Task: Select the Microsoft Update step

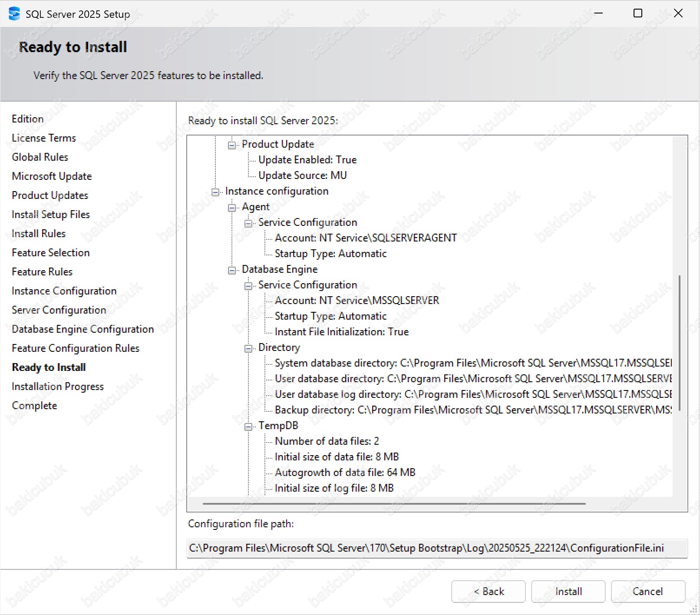Action: pos(52,176)
